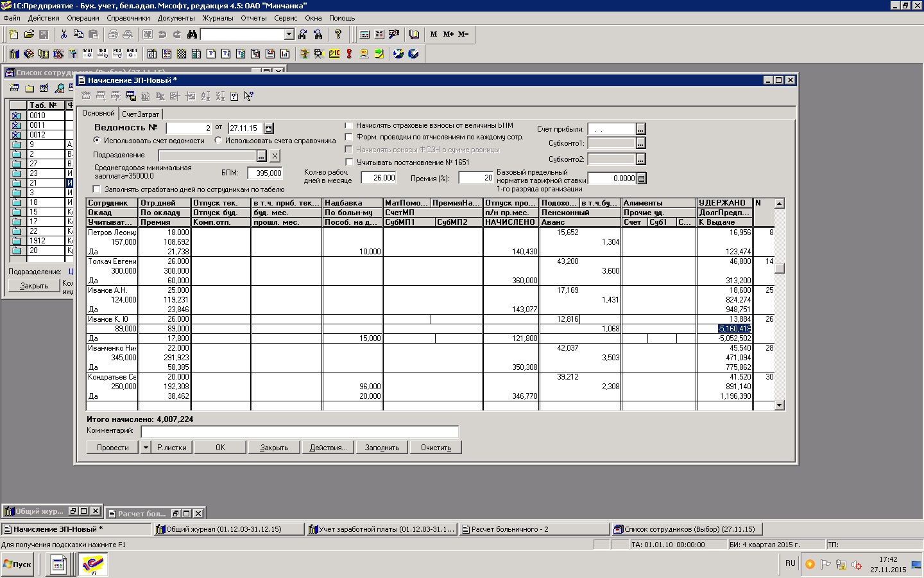The height and width of the screenshot is (578, 924).
Task: Open the Отчеты menu
Action: click(253, 18)
